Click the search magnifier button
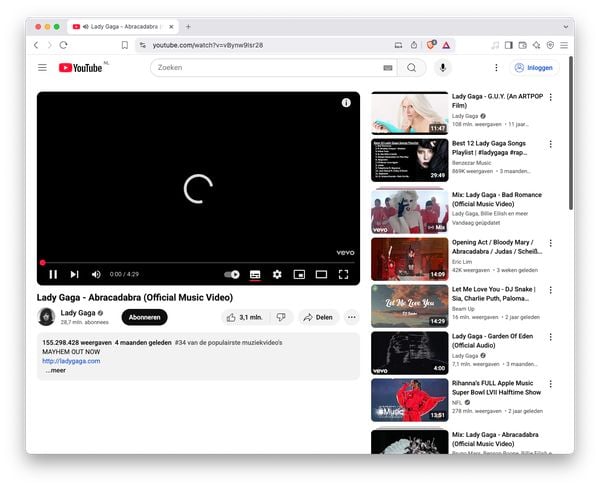 pos(411,68)
